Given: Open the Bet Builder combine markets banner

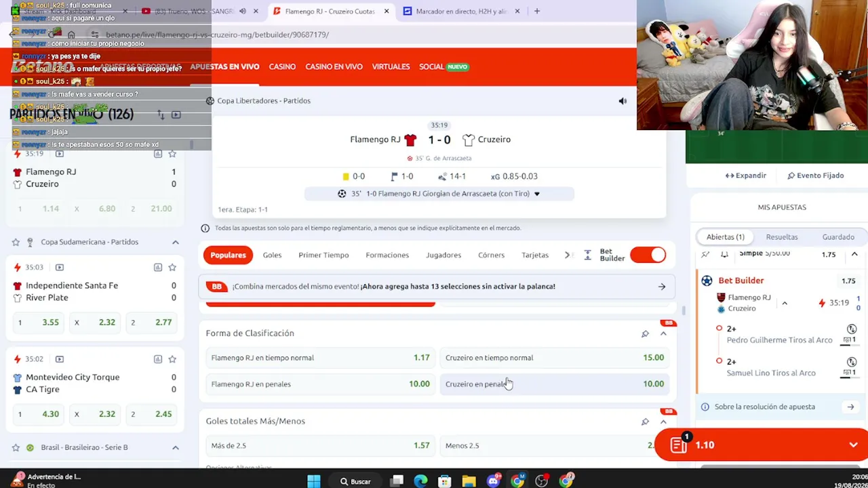Looking at the screenshot, I should 438,287.
